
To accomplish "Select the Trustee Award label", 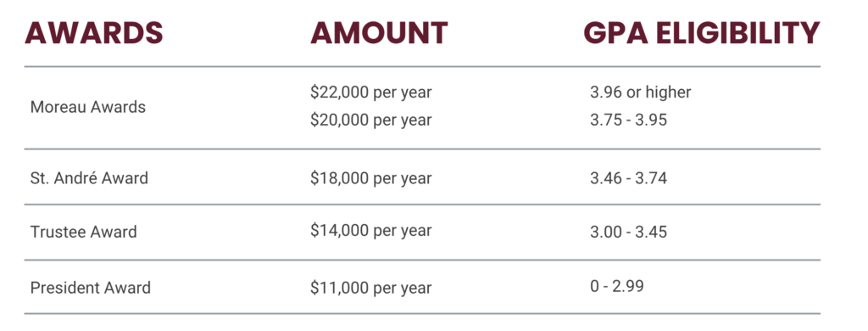I will 84,231.
